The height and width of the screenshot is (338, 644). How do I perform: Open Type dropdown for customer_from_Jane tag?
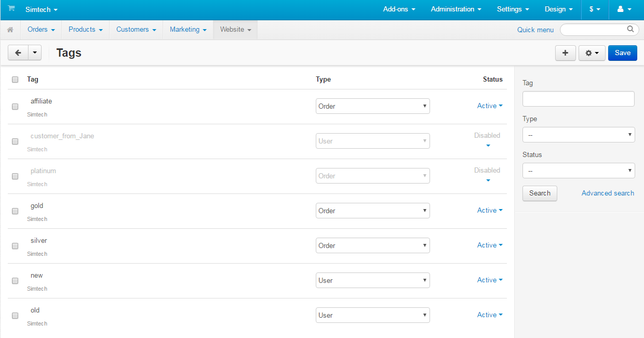pos(373,141)
